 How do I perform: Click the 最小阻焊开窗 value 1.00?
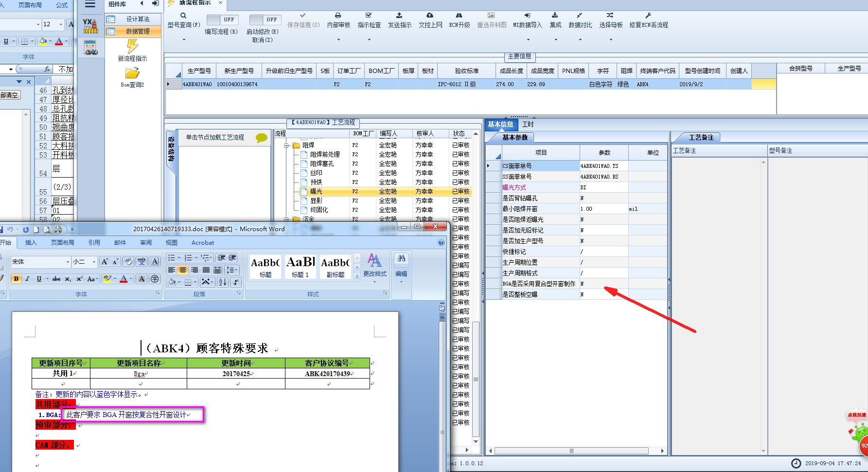tap(603, 209)
